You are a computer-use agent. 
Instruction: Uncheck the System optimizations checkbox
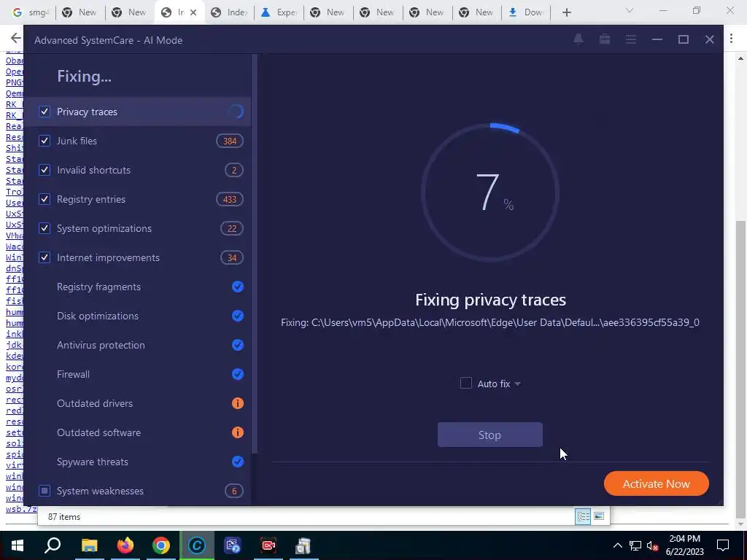click(44, 228)
